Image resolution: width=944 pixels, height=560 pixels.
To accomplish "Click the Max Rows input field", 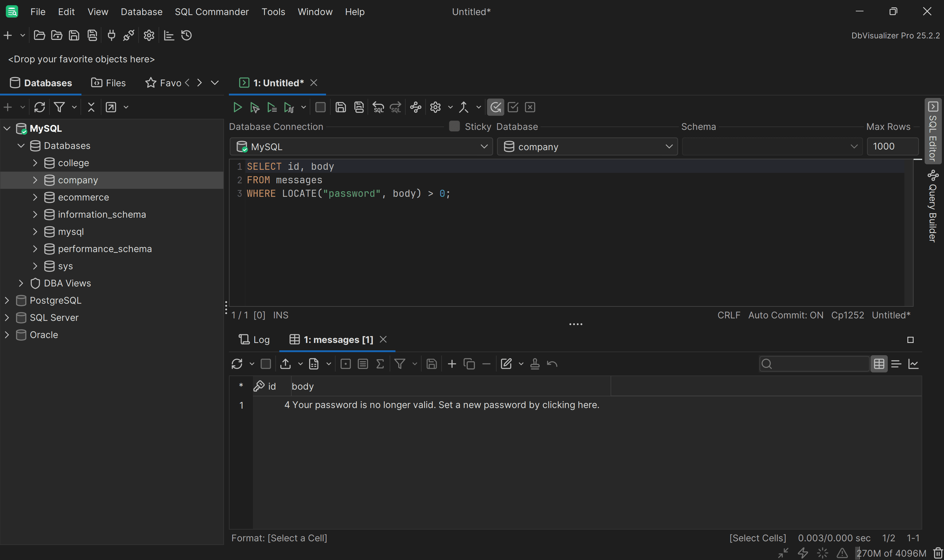I will pos(892,146).
